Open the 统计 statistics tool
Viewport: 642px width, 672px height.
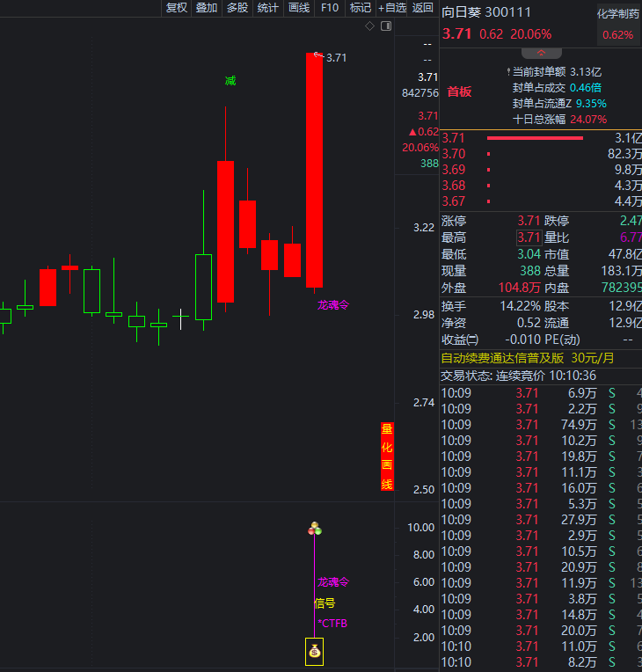(268, 8)
